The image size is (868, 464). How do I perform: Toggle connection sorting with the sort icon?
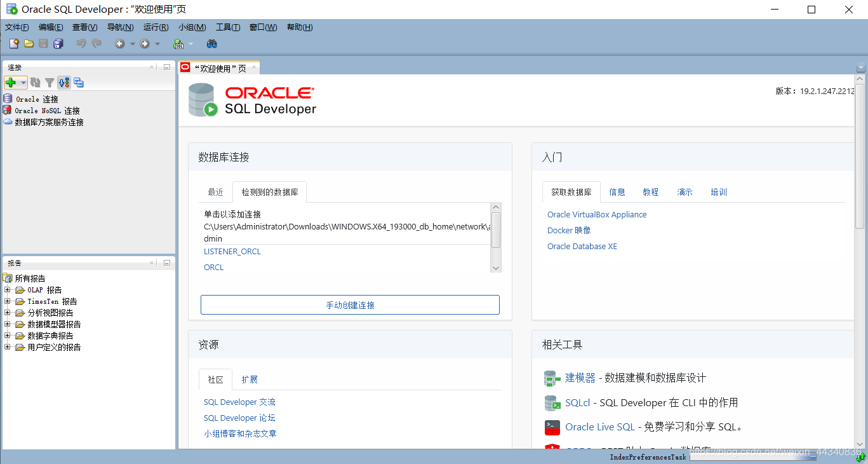click(63, 82)
